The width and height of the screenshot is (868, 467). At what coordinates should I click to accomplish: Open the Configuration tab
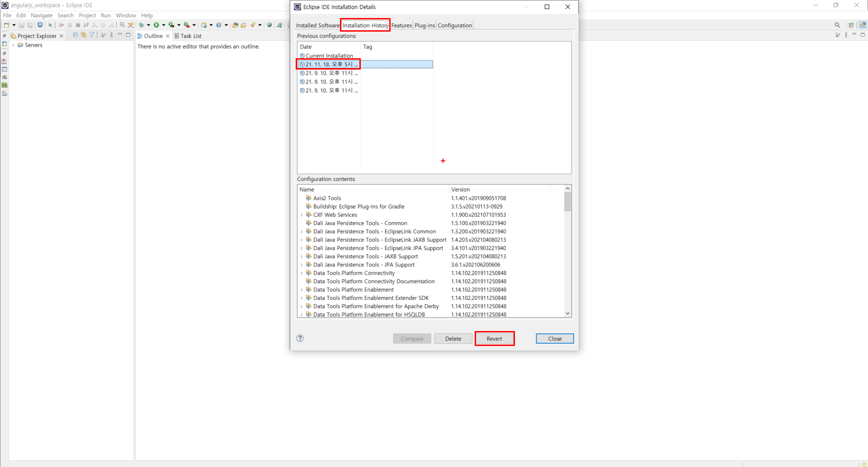point(455,25)
